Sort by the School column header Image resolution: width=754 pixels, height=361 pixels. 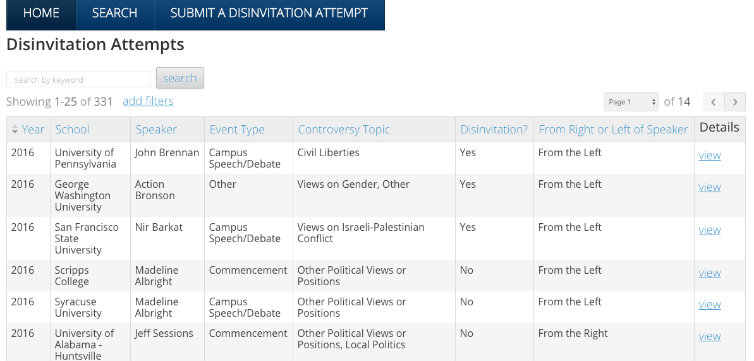(x=72, y=129)
